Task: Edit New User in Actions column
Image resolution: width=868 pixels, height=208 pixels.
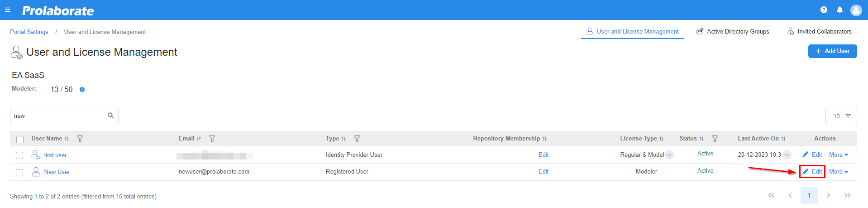Action: coord(812,172)
